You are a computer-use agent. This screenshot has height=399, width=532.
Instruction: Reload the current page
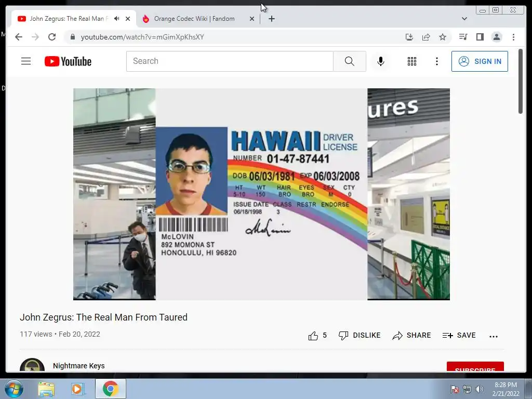52,37
